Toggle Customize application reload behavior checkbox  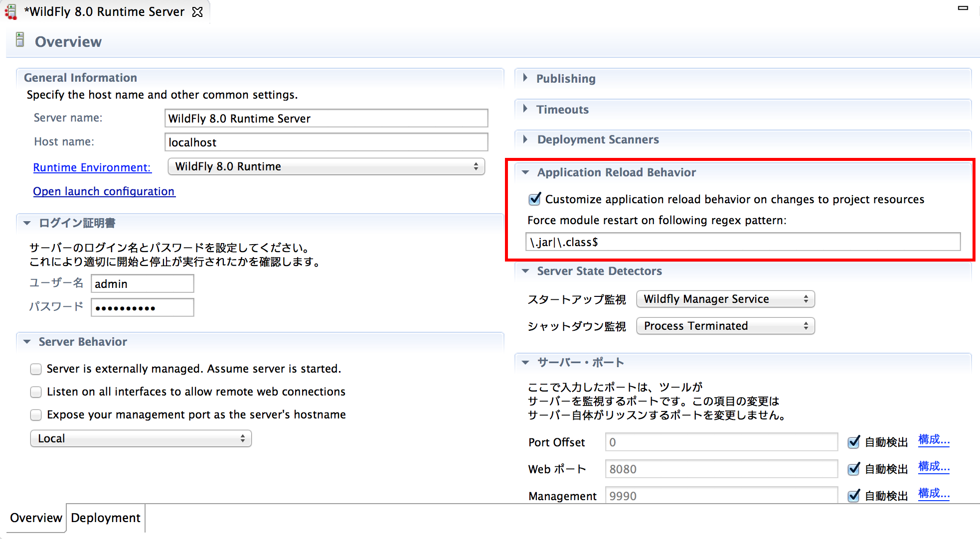click(x=535, y=199)
